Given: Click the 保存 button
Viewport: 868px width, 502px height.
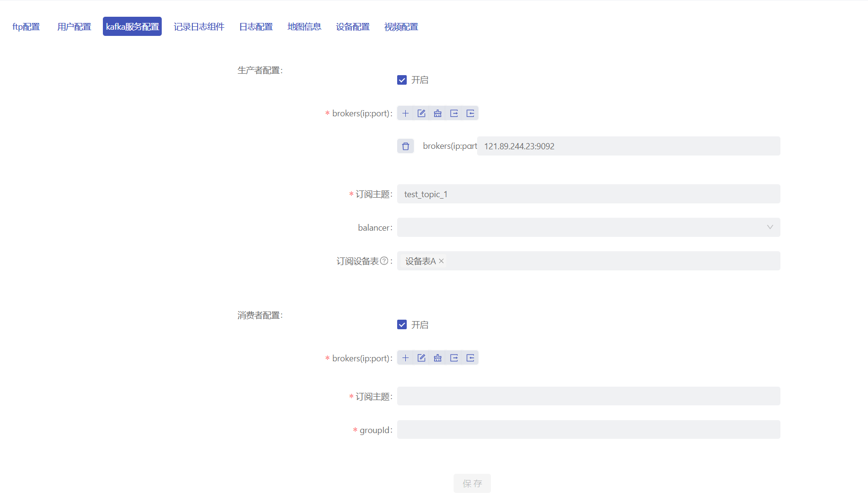Looking at the screenshot, I should coord(472,483).
